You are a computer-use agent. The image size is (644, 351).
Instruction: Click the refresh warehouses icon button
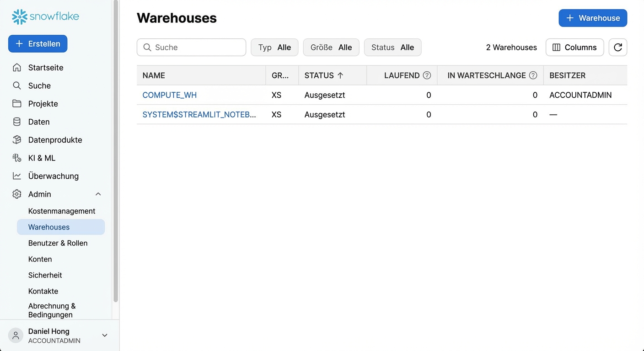tap(617, 48)
